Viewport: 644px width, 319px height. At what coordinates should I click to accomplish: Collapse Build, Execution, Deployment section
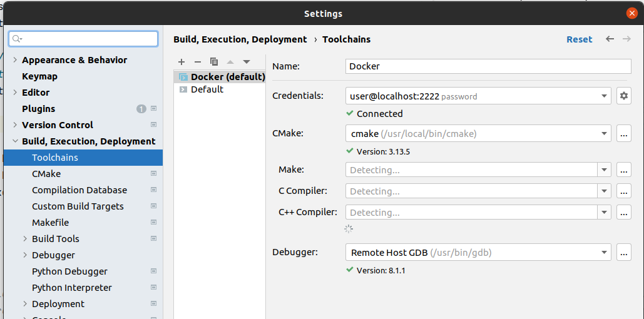pos(15,141)
